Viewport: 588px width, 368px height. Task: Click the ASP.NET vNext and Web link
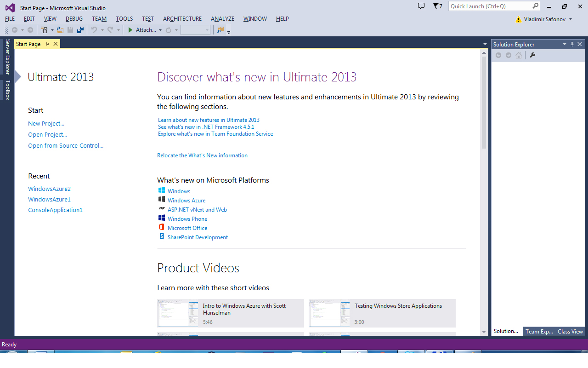197,210
